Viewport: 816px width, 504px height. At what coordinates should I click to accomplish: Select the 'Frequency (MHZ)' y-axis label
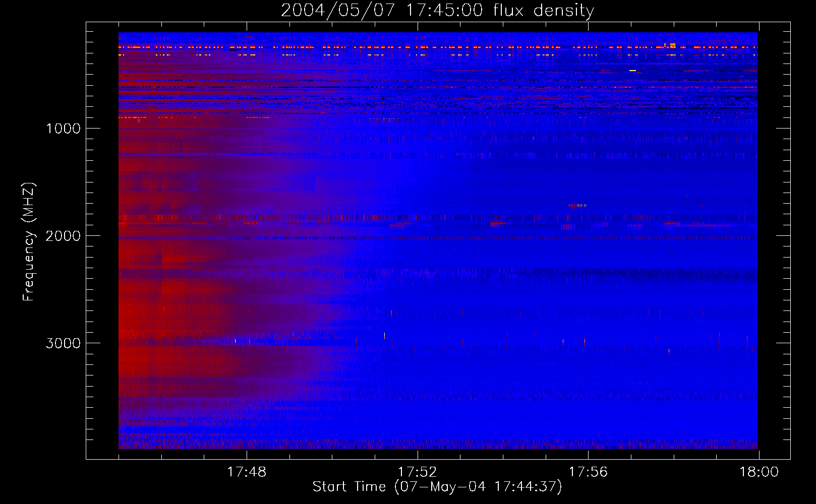[x=29, y=241]
